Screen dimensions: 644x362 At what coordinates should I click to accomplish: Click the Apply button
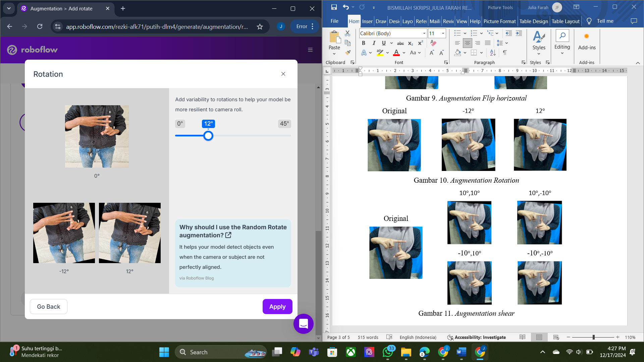(277, 306)
